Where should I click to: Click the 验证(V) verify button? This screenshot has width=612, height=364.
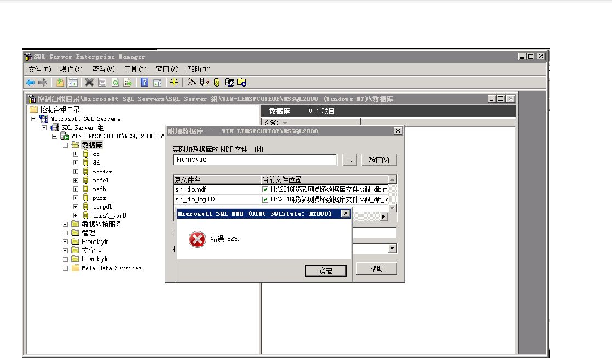tap(379, 160)
